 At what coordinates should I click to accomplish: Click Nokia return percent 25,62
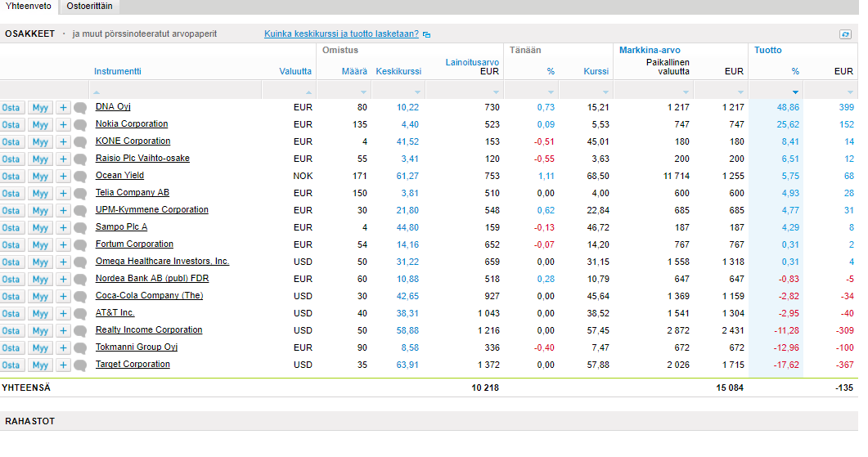pyautogui.click(x=788, y=124)
